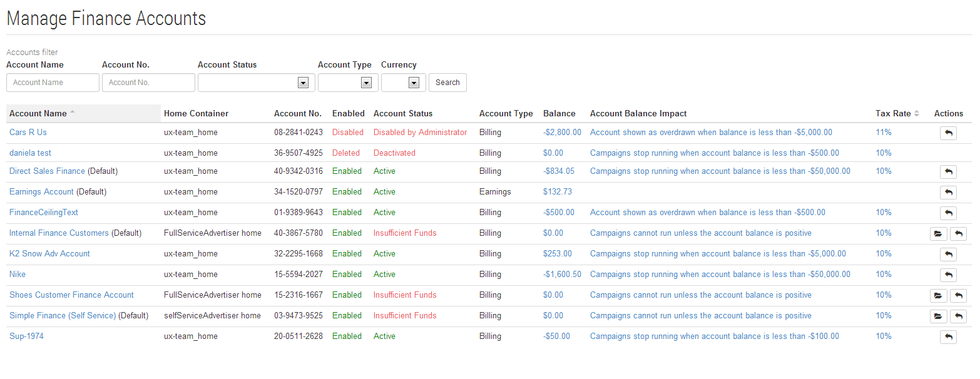The image size is (980, 379).
Task: Click the overdrawn below -$5,000.00 impact link
Action: (711, 133)
